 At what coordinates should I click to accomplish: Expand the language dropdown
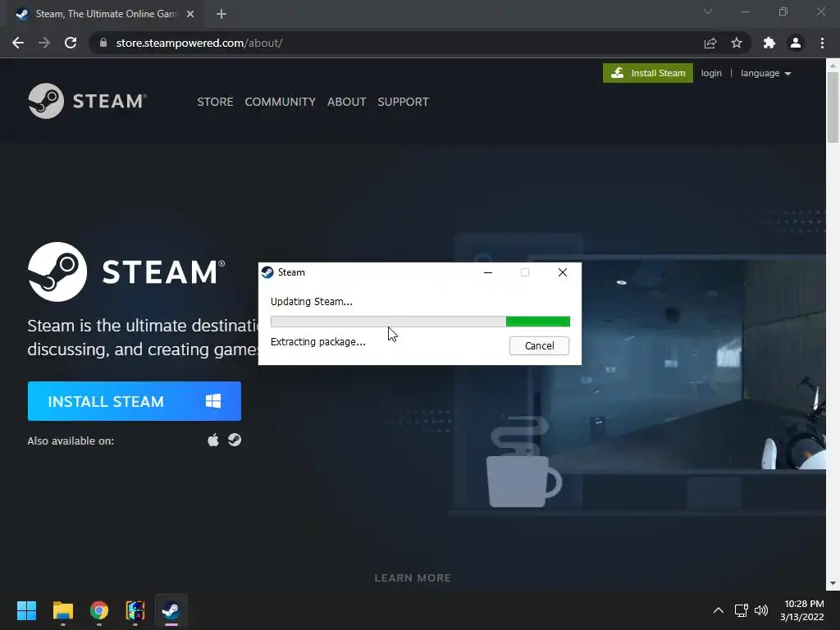point(765,73)
